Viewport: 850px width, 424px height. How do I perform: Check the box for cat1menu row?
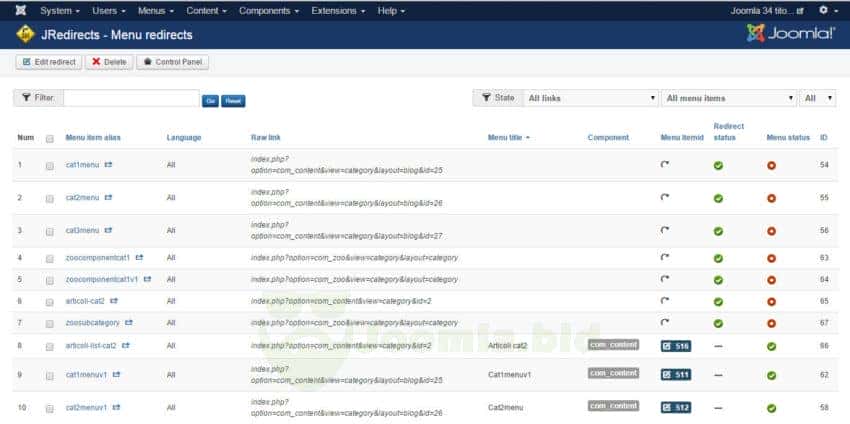50,166
